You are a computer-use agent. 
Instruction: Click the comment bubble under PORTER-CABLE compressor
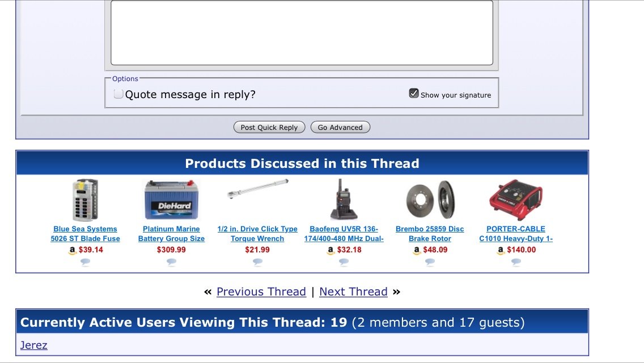point(516,262)
